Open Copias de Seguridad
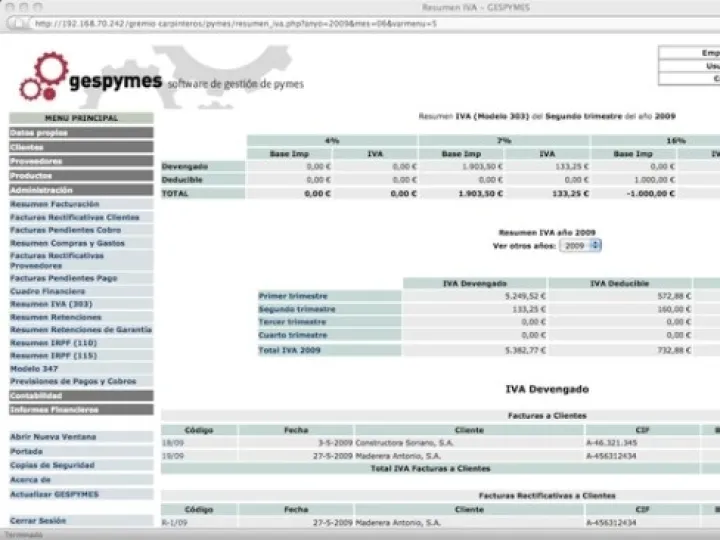Viewport: 720px width, 540px height. [x=53, y=465]
